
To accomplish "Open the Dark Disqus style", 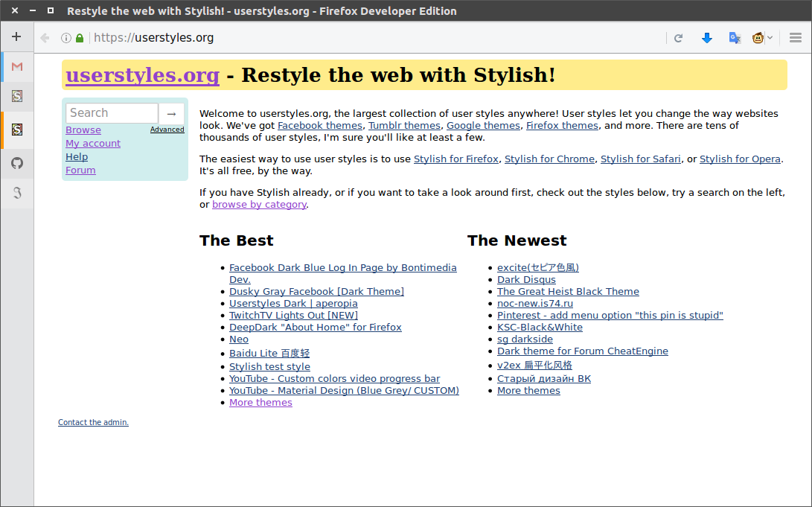I will click(x=526, y=280).
